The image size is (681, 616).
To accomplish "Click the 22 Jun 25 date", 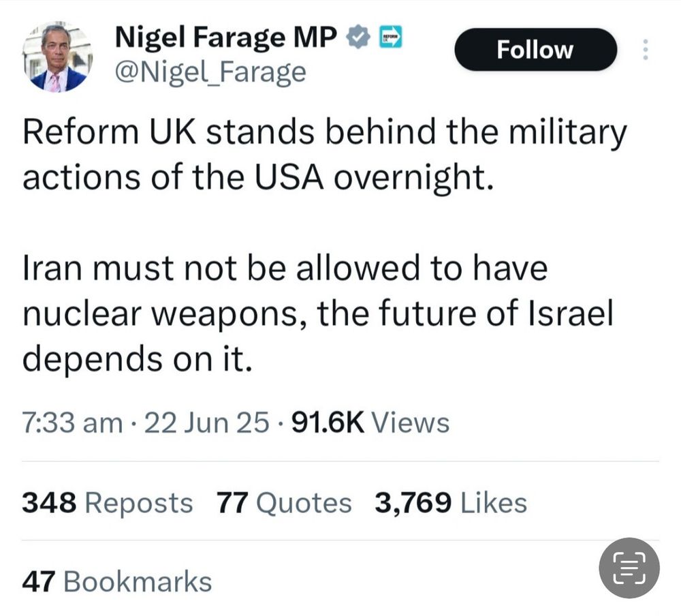I will pos(207,422).
